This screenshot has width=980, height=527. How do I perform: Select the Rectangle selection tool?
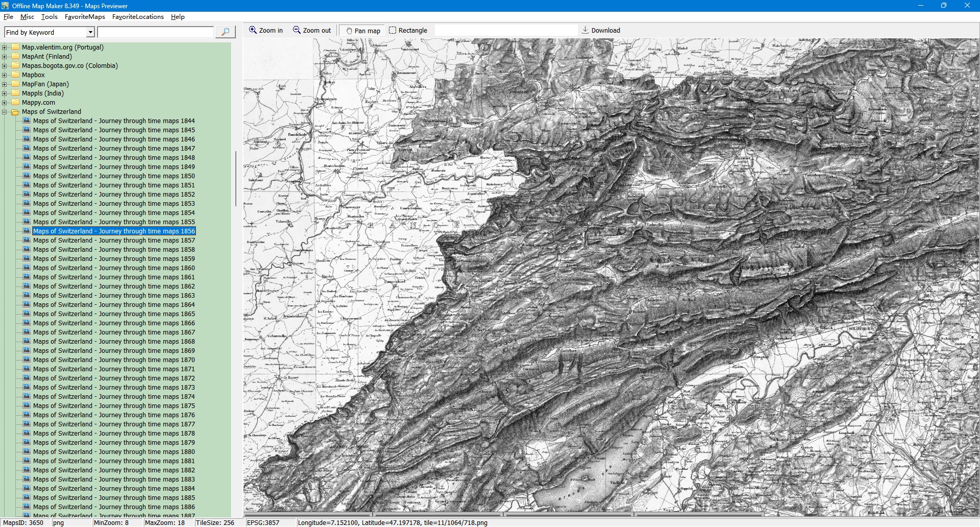[x=393, y=30]
